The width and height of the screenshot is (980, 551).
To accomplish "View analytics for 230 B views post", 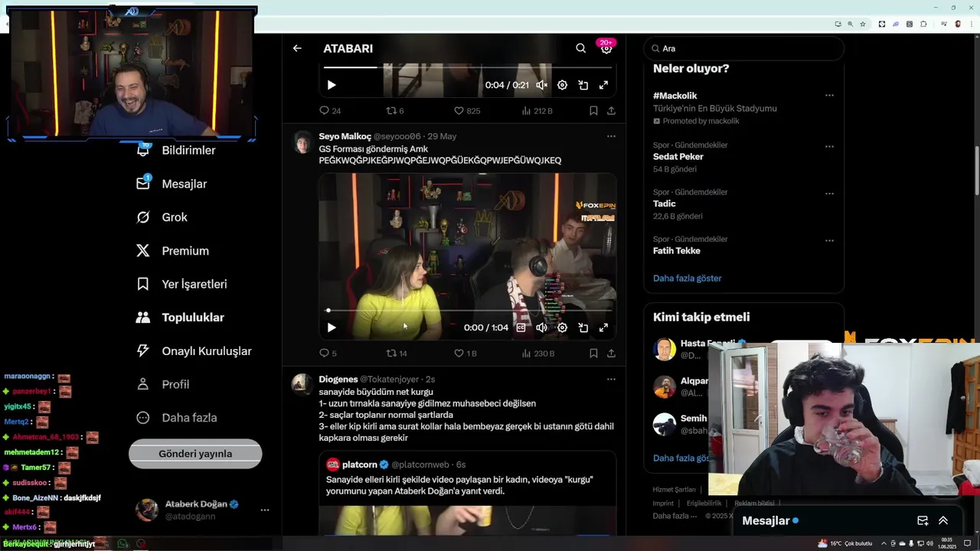I will (537, 354).
